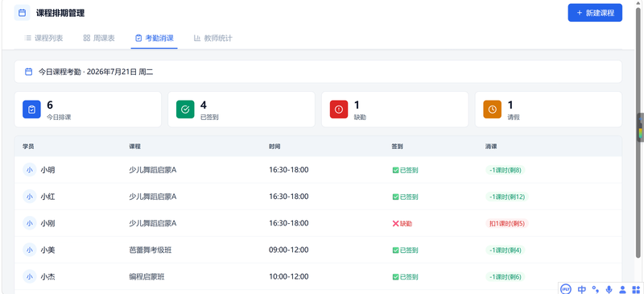Click the calendar icon beside 今日课程考勤

point(29,72)
